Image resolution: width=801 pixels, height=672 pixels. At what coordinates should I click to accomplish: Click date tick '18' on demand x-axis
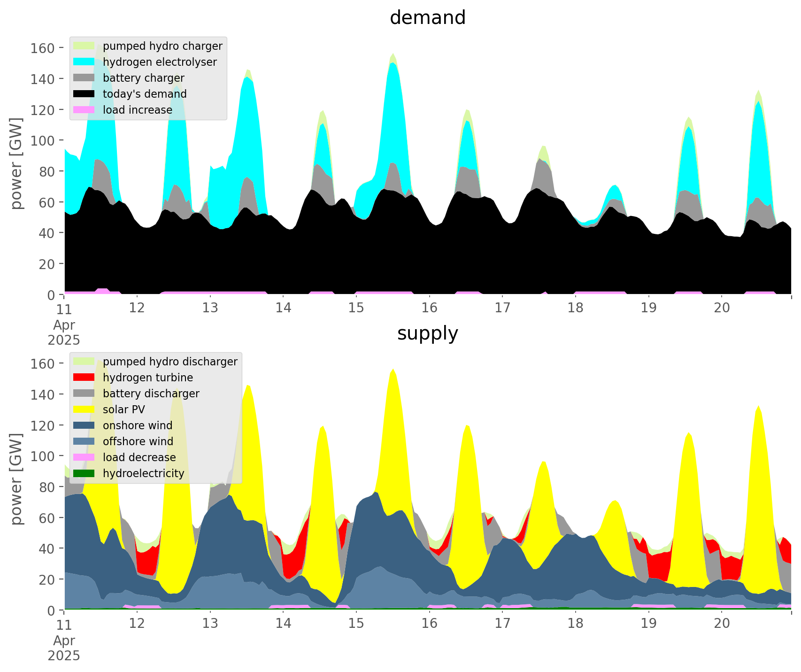point(576,309)
